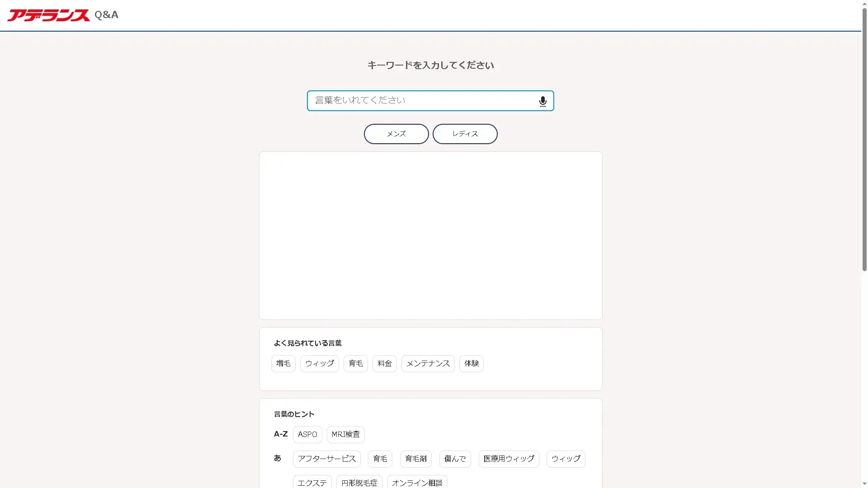
Task: Pick 育毛 under よく見られている言葉
Action: point(355,363)
